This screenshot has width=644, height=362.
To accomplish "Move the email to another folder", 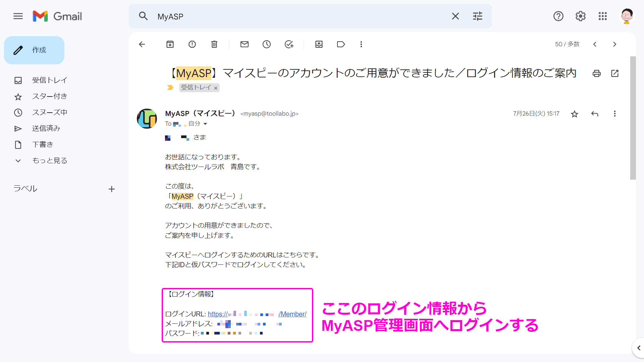I will pyautogui.click(x=319, y=44).
